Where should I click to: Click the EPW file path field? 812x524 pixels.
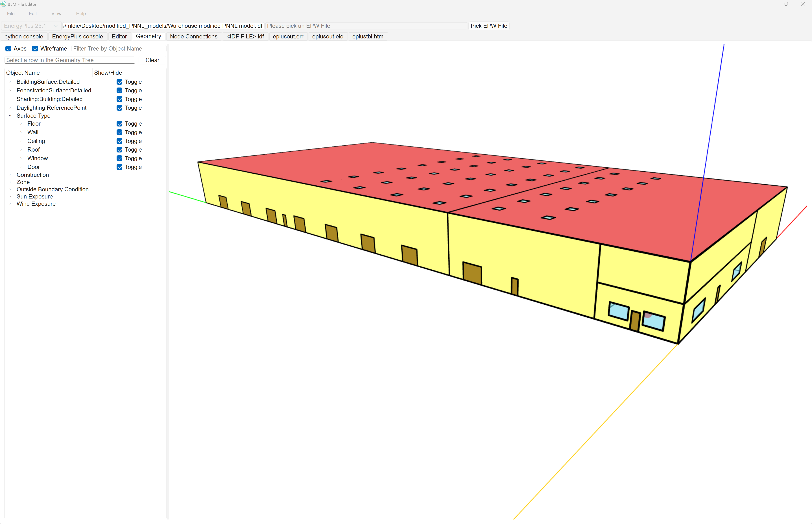(x=366, y=26)
